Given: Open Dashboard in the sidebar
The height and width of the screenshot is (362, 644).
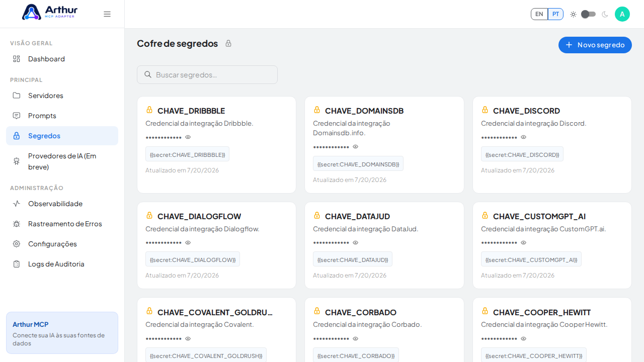Looking at the screenshot, I should tap(62, 59).
